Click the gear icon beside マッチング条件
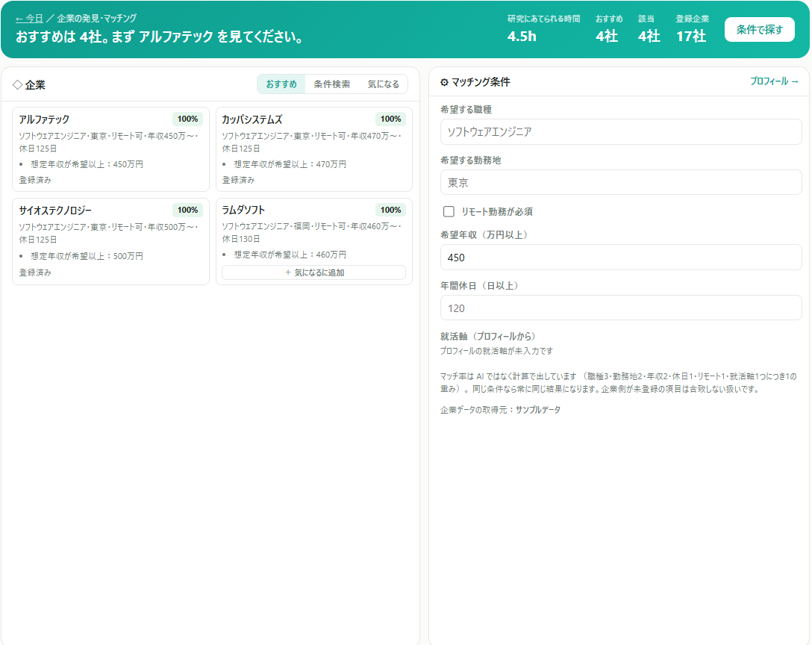This screenshot has height=645, width=812. 444,82
